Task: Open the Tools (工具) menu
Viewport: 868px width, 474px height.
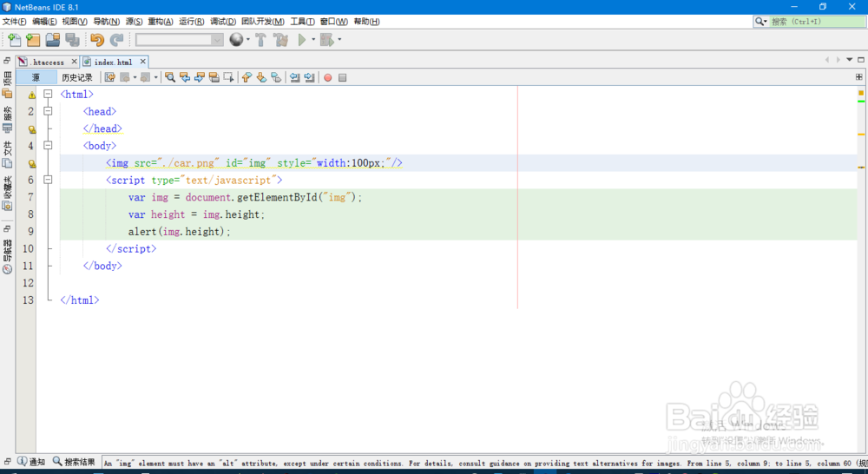Action: point(302,22)
